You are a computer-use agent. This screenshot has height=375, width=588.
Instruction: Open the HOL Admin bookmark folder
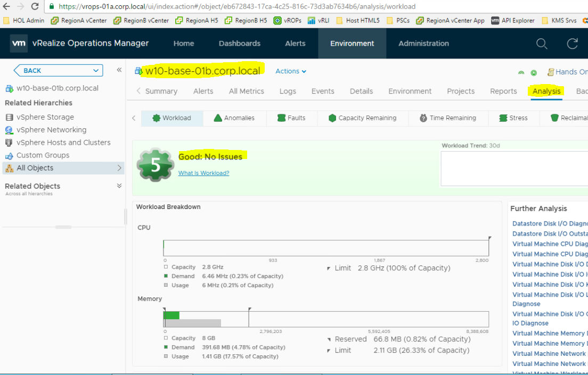click(23, 21)
